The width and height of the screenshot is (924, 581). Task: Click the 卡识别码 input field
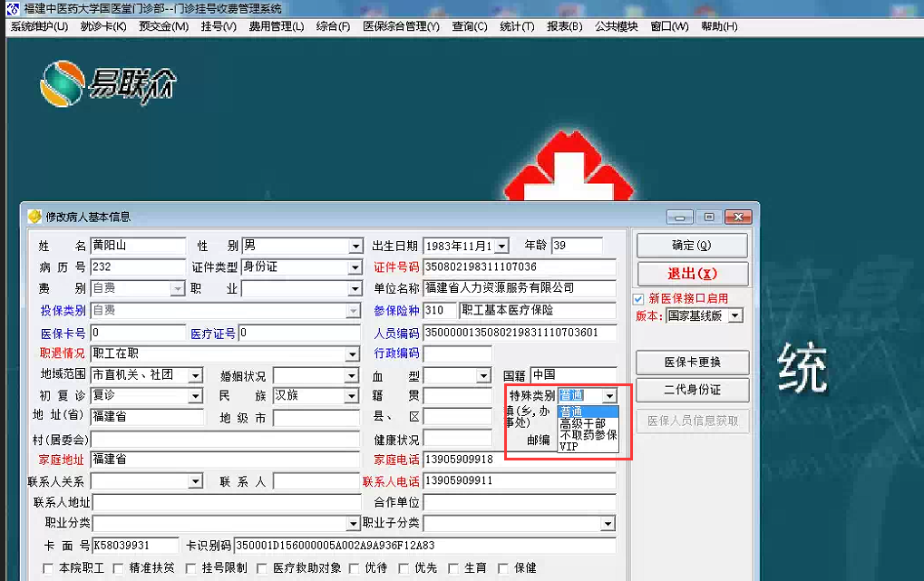tap(425, 546)
